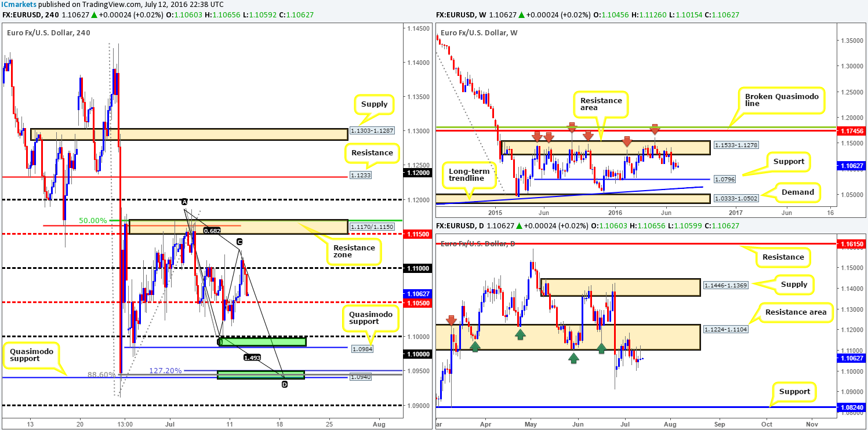Click the Resistance zone callout on the 240 chart

[x=354, y=250]
